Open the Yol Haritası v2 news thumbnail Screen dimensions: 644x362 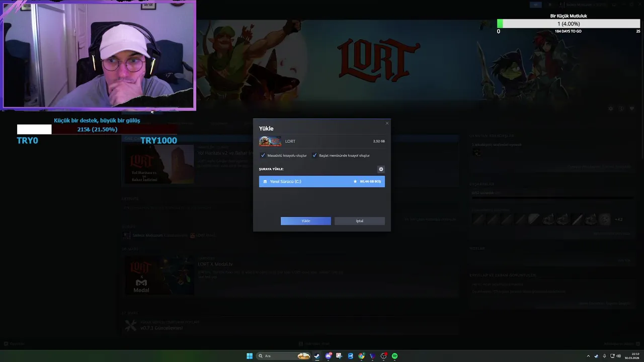coord(159,164)
